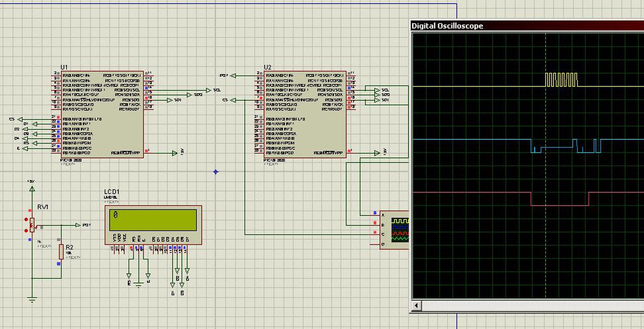The width and height of the screenshot is (644, 329).
Task: Click the blue origin marker on the sheet
Action: (216, 172)
